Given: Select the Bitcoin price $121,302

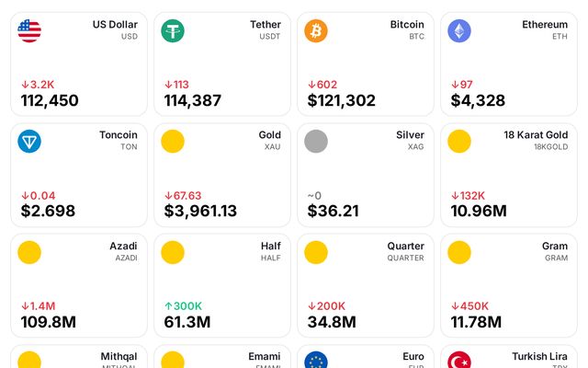Looking at the screenshot, I should tap(341, 101).
